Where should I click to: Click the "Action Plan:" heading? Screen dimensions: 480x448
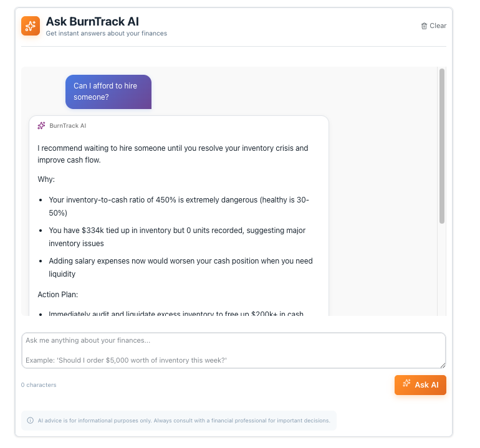pyautogui.click(x=59, y=295)
